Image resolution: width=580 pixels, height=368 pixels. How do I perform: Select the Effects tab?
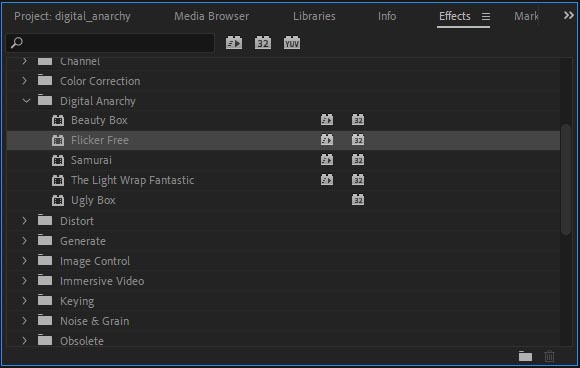click(x=455, y=16)
